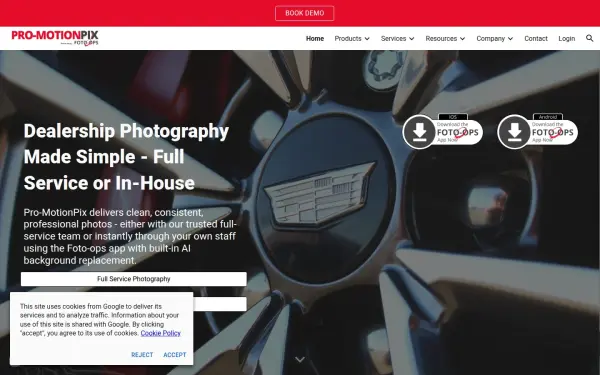The height and width of the screenshot is (375, 600).
Task: Open the Products menu
Action: click(348, 39)
